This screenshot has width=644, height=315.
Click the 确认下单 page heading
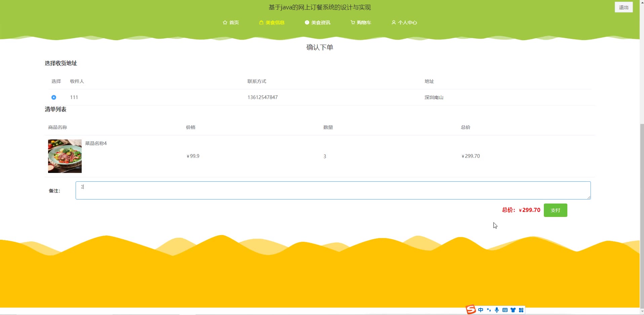320,47
